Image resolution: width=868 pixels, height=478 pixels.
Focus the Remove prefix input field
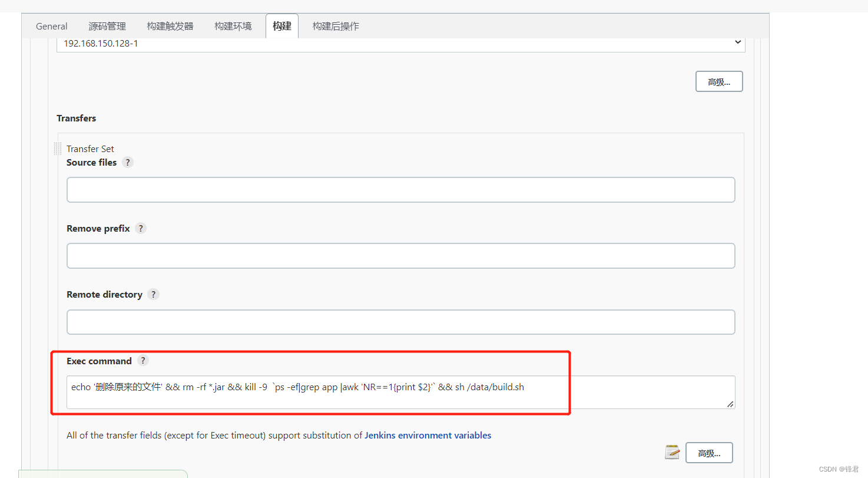click(x=401, y=256)
